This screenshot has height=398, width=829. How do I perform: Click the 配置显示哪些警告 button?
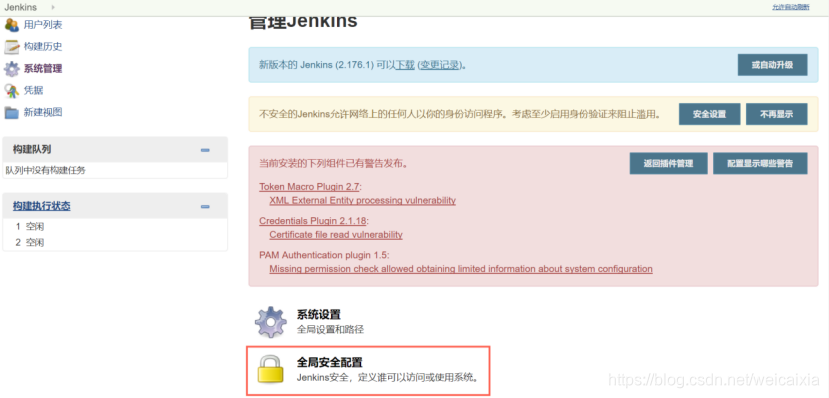tap(760, 163)
